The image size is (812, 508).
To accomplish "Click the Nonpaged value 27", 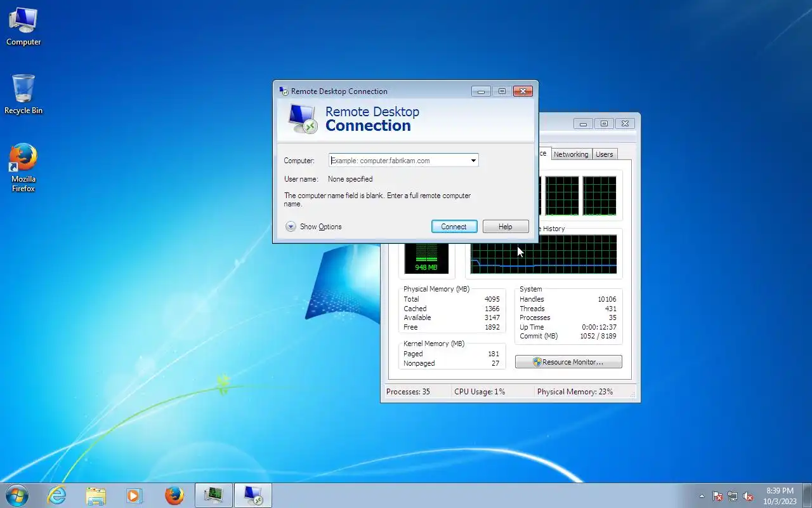I will (x=495, y=363).
